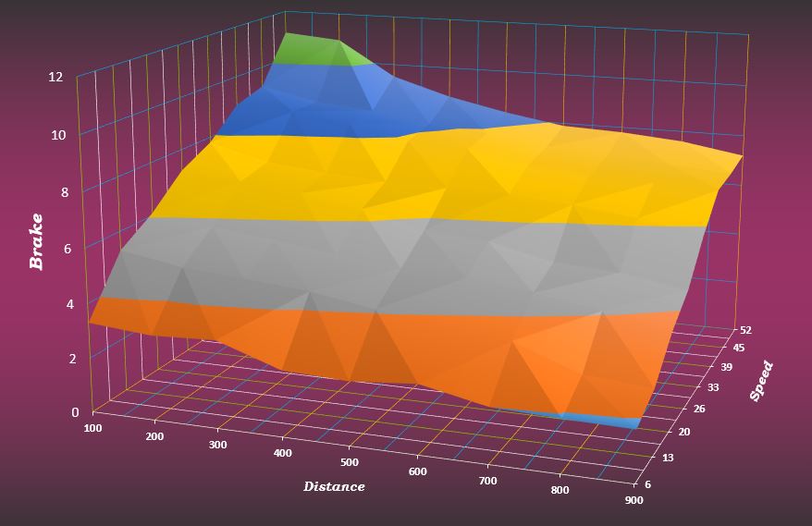Click the 900 label on Distance axis
Screen dimensions: 812x526
coord(634,499)
